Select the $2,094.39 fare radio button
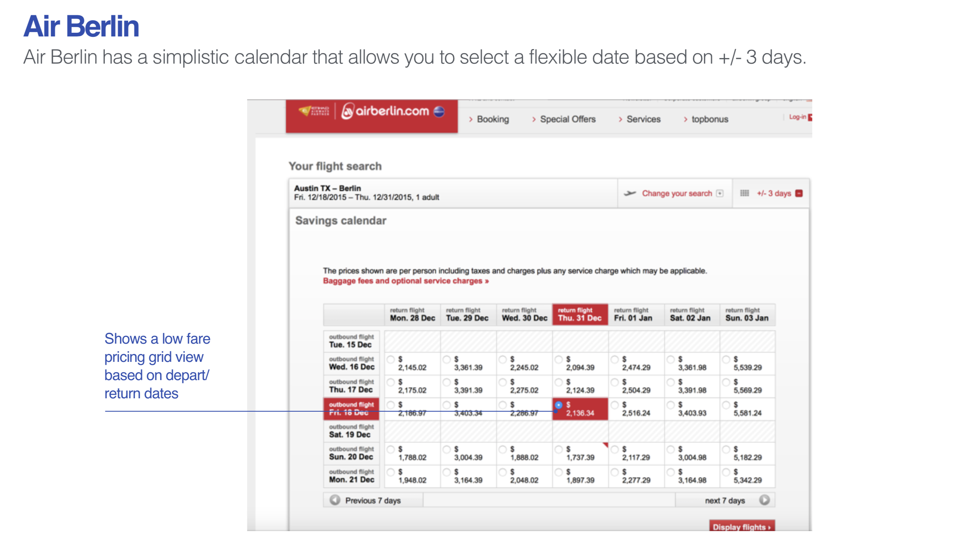Screen dimensions: 980x540 pyautogui.click(x=558, y=359)
